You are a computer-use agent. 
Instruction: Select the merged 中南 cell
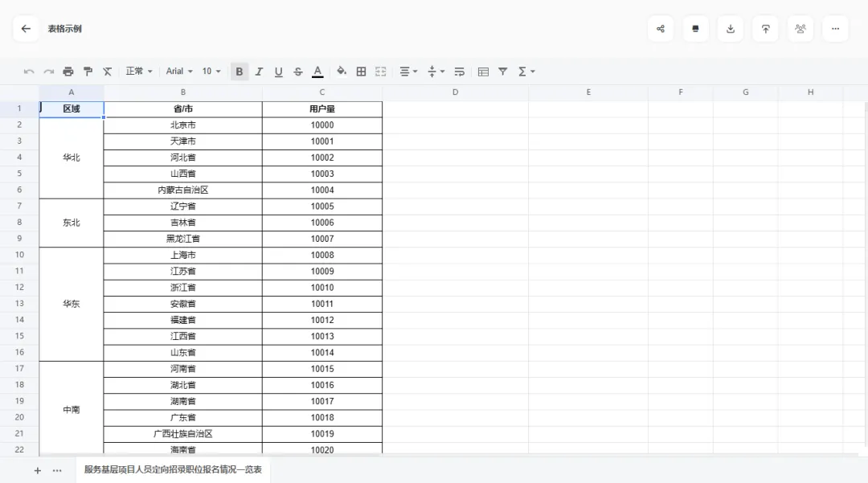click(72, 409)
